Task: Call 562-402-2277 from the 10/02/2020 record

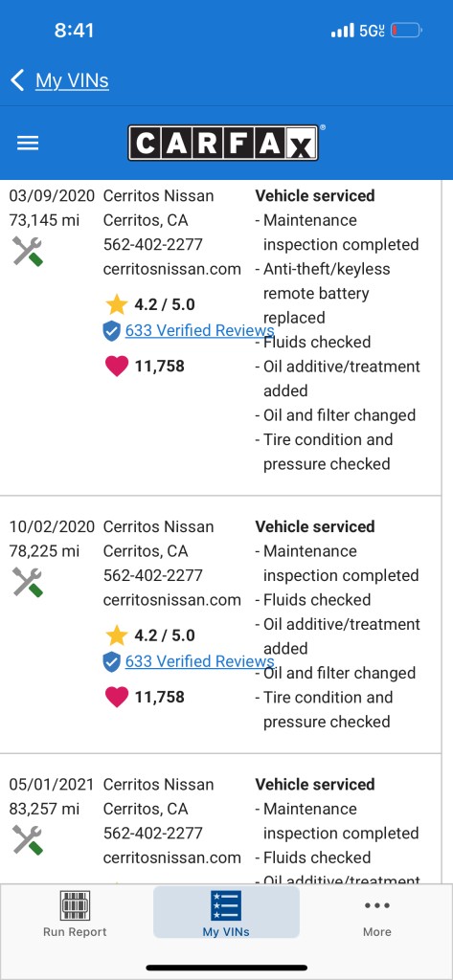Action: [x=152, y=575]
